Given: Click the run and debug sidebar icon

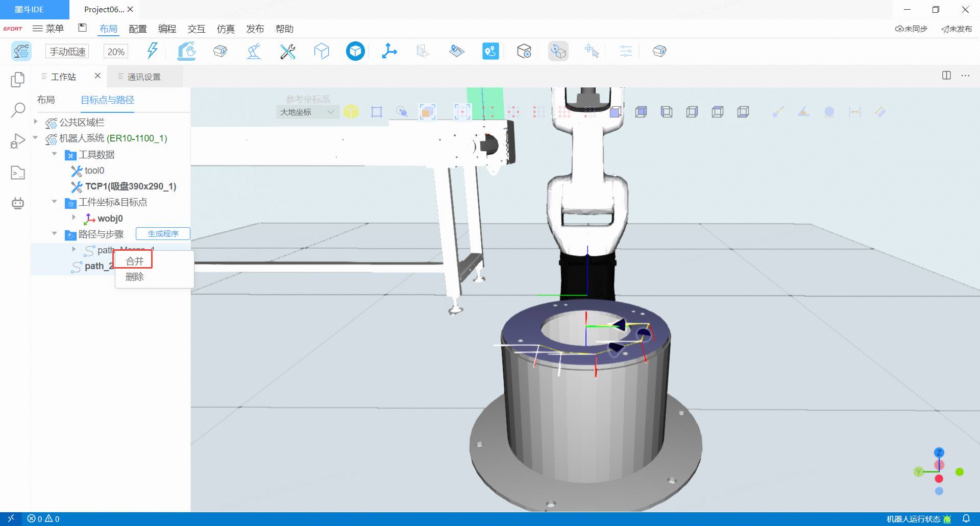Looking at the screenshot, I should click(x=18, y=141).
